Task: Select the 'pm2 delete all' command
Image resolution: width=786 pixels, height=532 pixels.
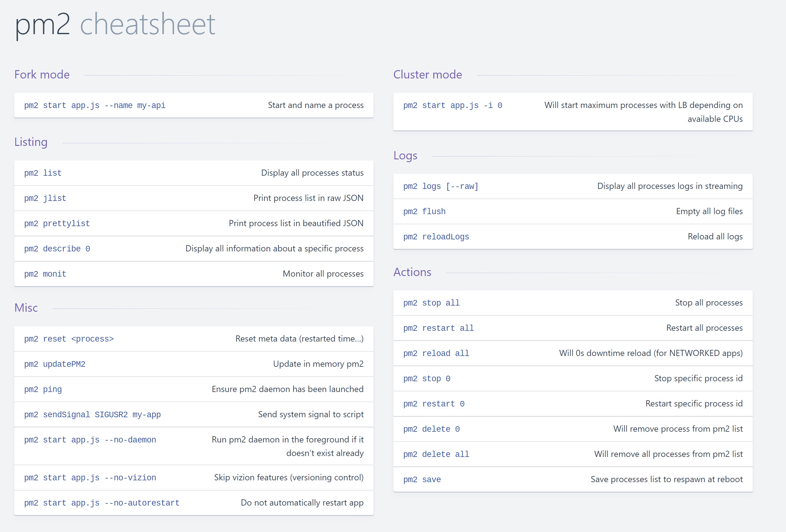Action: (x=436, y=454)
